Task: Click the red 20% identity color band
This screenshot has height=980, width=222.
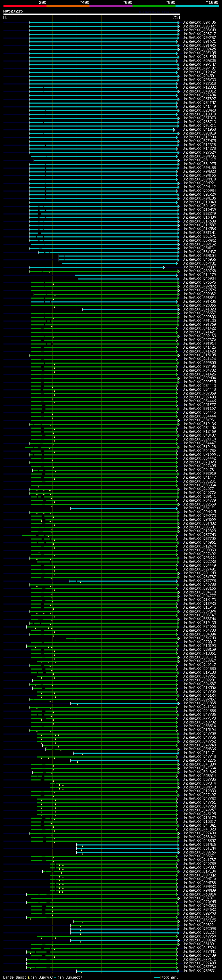Action: pyautogui.click(x=25, y=6)
